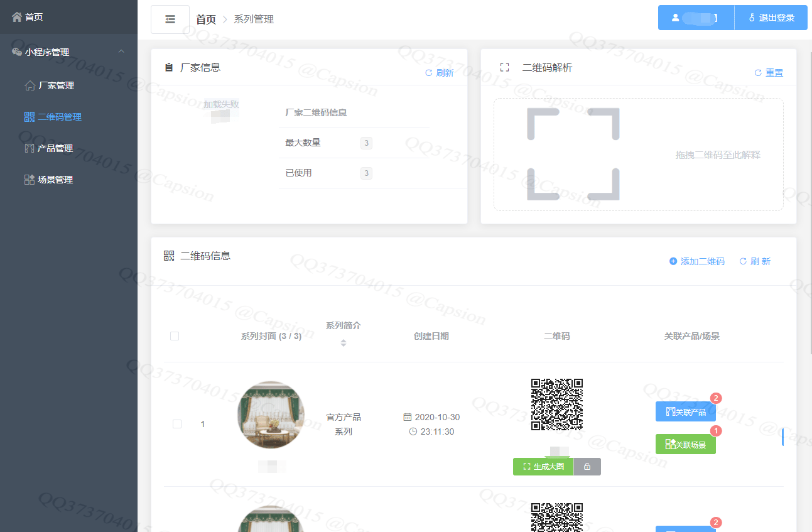Click the row 1 QR code image
The image size is (812, 532).
pos(557,404)
